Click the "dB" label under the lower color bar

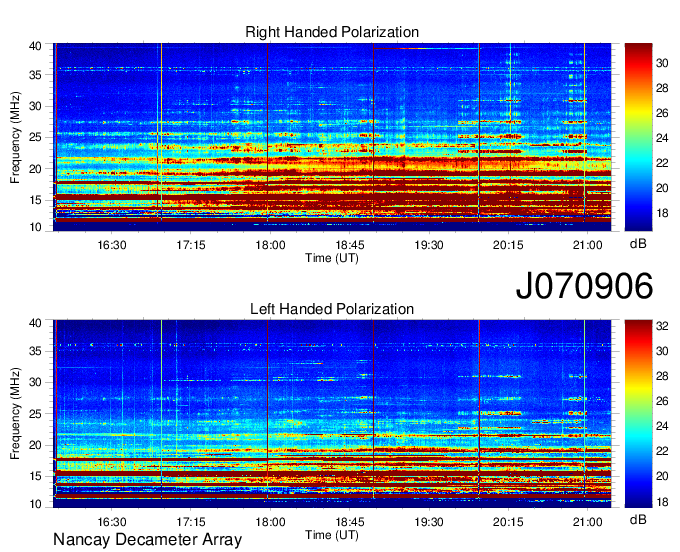(638, 519)
